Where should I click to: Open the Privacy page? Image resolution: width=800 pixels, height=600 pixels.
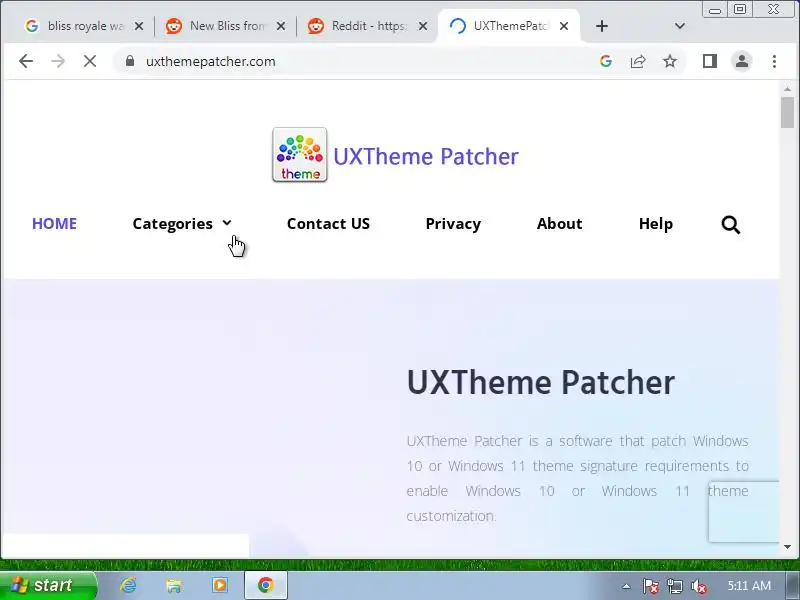tap(453, 223)
